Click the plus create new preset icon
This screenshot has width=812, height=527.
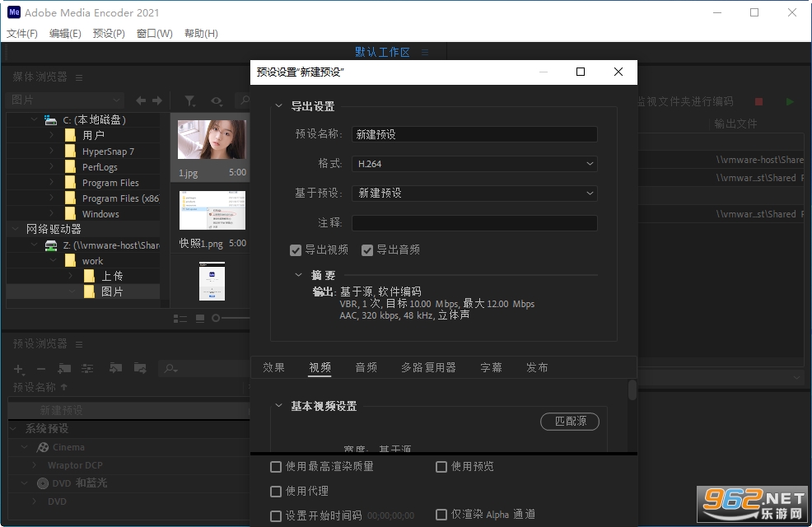click(x=19, y=369)
